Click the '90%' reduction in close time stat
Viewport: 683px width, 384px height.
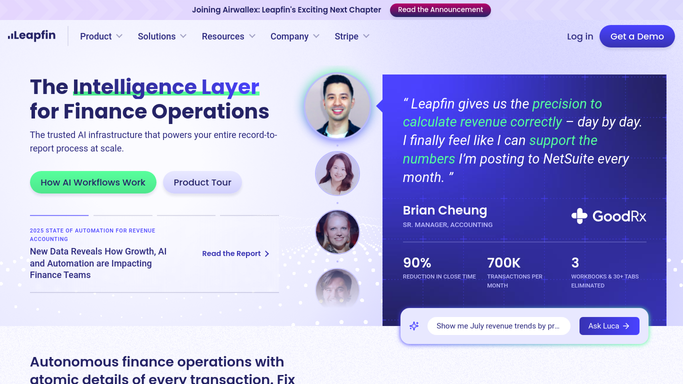(x=439, y=268)
